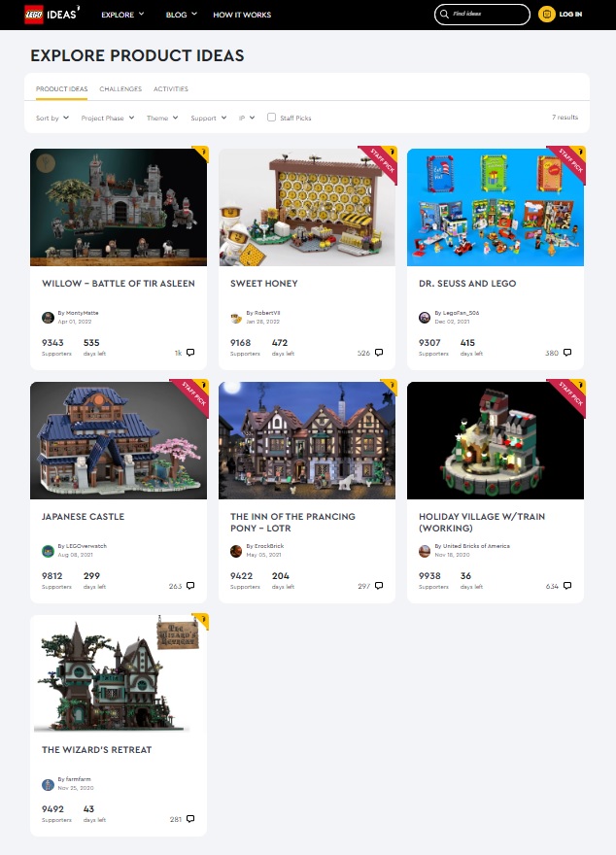
Task: Open comments icon on Sweet Honey card
Action: tap(379, 353)
